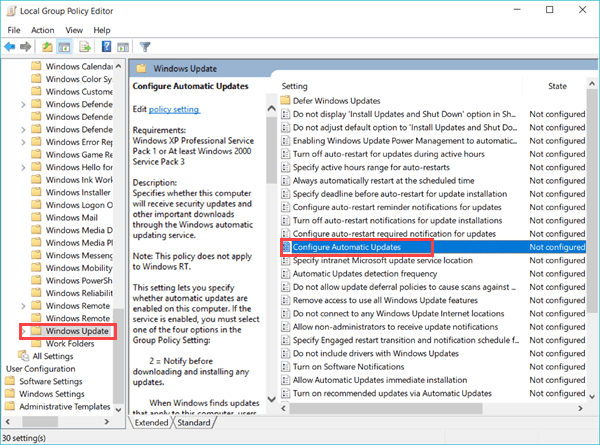Click icon of Allow Automatic Updates immediate installation
600x445 pixels.
pos(285,380)
